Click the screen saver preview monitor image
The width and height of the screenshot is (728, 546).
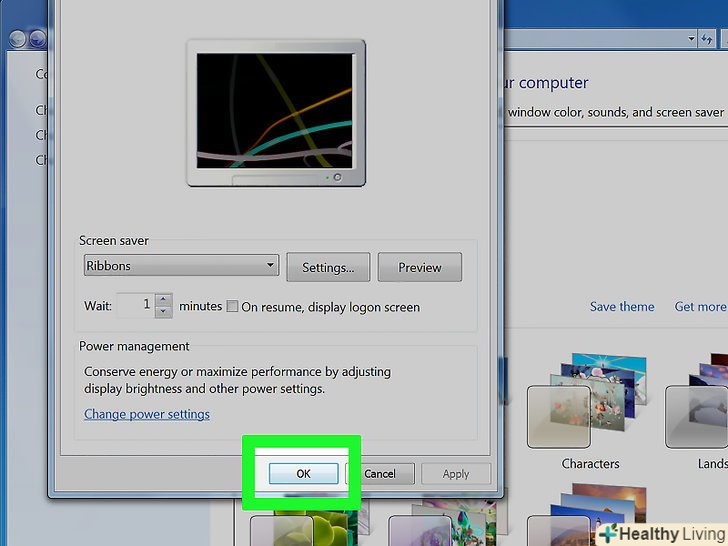[275, 113]
